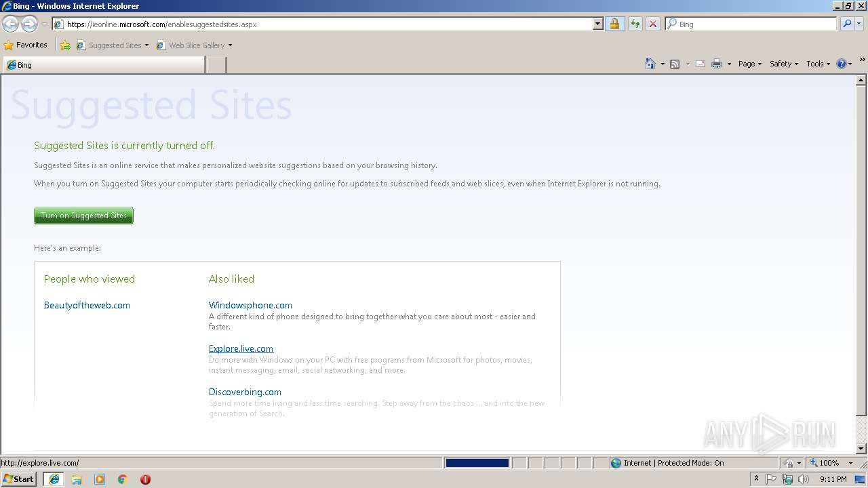This screenshot has width=868, height=488.
Task: Open search provider options dropdown arrow
Action: (859, 24)
